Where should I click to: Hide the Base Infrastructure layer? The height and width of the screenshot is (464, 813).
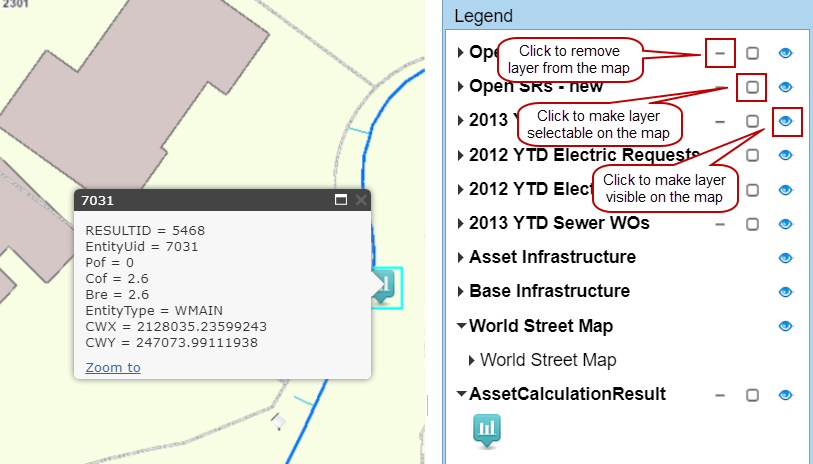(786, 292)
